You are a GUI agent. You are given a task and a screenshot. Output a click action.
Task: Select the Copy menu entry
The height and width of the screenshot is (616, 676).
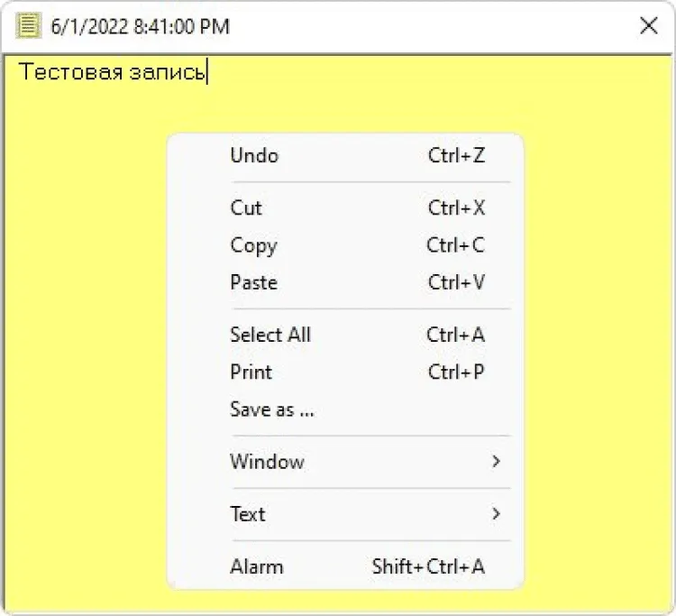click(x=253, y=245)
